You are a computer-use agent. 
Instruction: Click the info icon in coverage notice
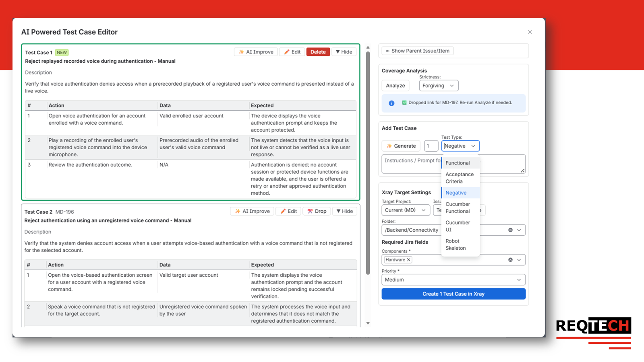tap(391, 103)
